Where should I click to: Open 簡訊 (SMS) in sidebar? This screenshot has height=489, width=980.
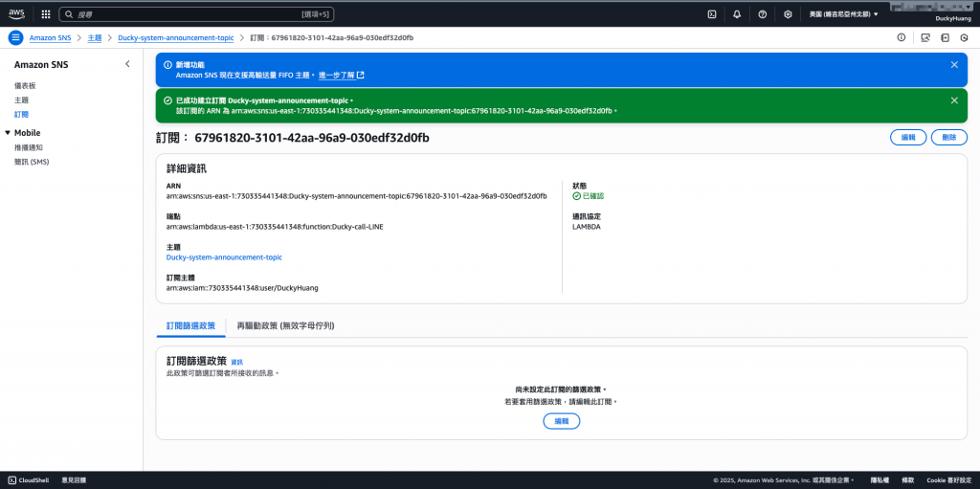tap(32, 162)
